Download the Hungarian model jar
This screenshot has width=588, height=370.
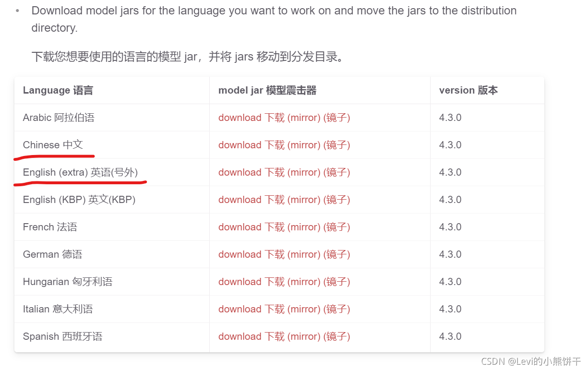(252, 282)
